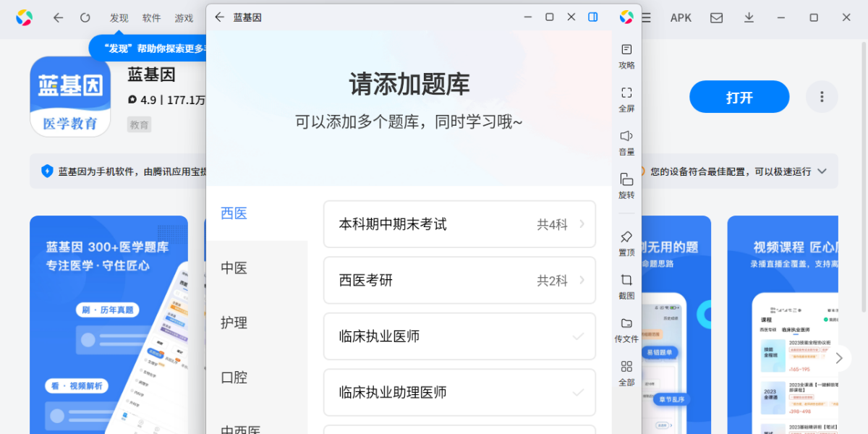Toggle the side panel icon in emulator titlebar
The width and height of the screenshot is (868, 434).
[x=593, y=17]
